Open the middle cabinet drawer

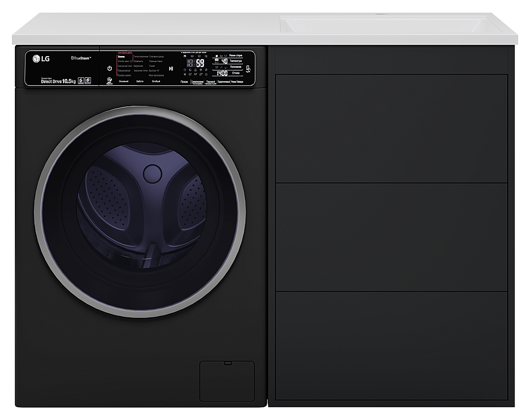click(392, 237)
